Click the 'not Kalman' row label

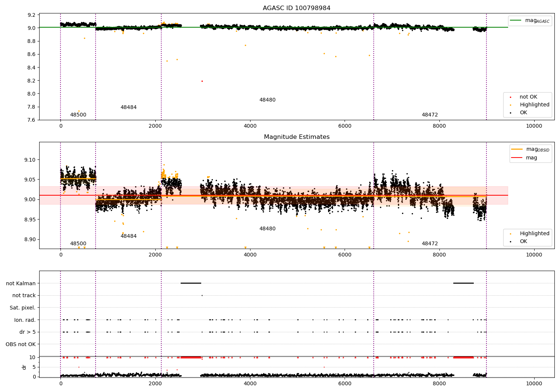tap(21, 283)
